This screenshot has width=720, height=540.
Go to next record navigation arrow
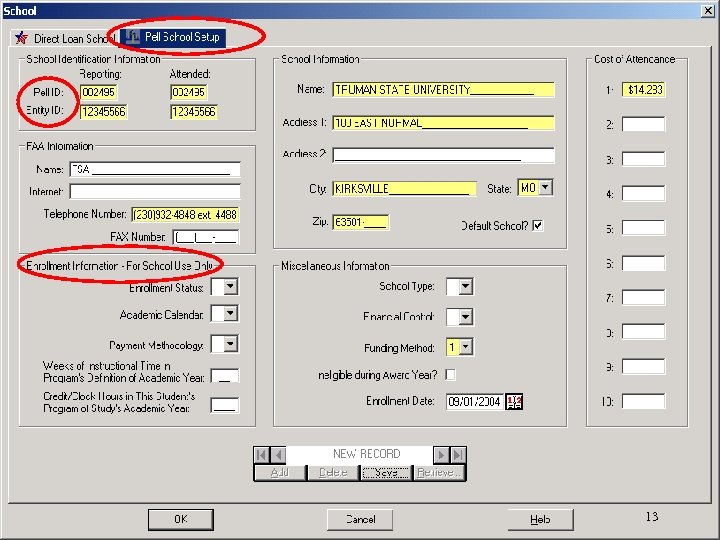441,455
